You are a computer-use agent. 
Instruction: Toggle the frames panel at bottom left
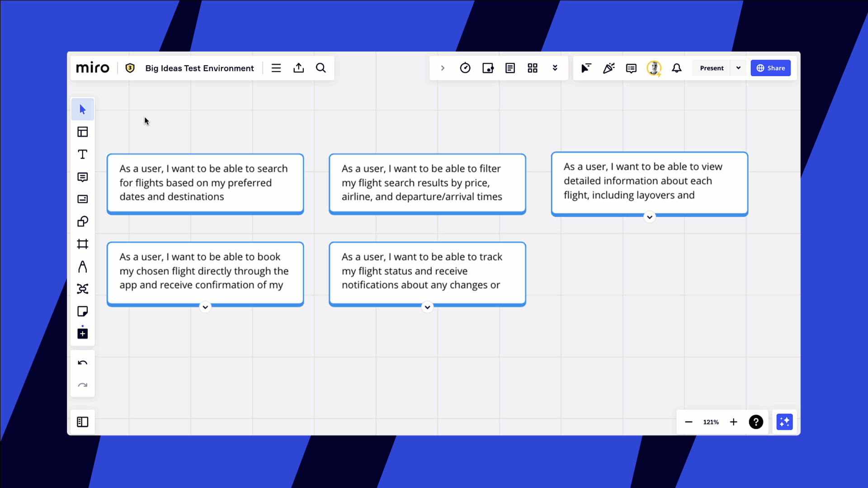[83, 422]
